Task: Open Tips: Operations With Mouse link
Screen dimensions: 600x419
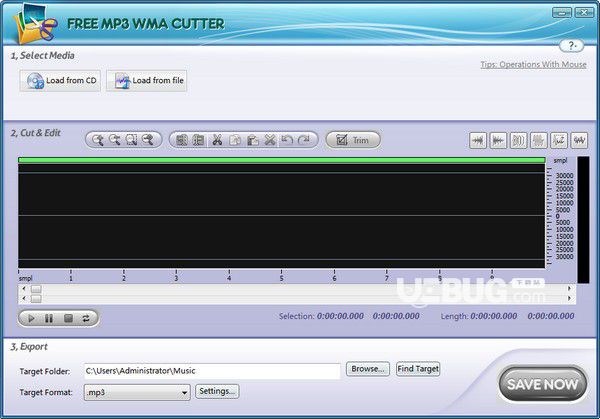Action: [533, 64]
